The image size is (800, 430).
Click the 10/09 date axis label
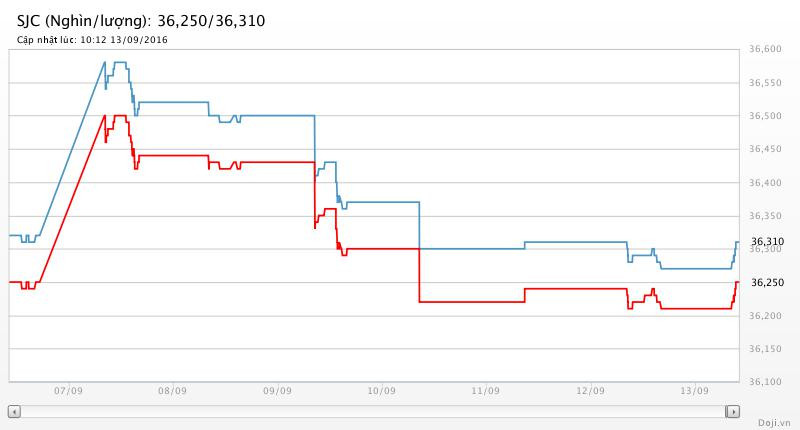click(381, 391)
